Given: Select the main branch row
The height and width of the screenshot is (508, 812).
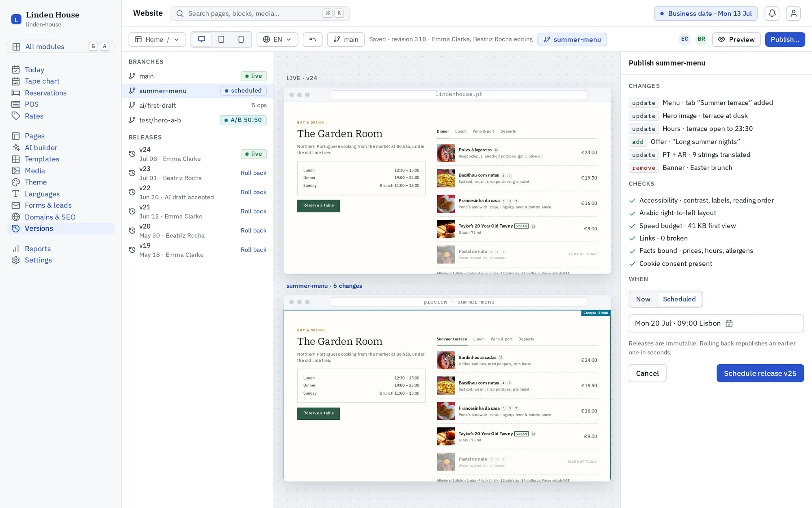Looking at the screenshot, I should pos(198,76).
